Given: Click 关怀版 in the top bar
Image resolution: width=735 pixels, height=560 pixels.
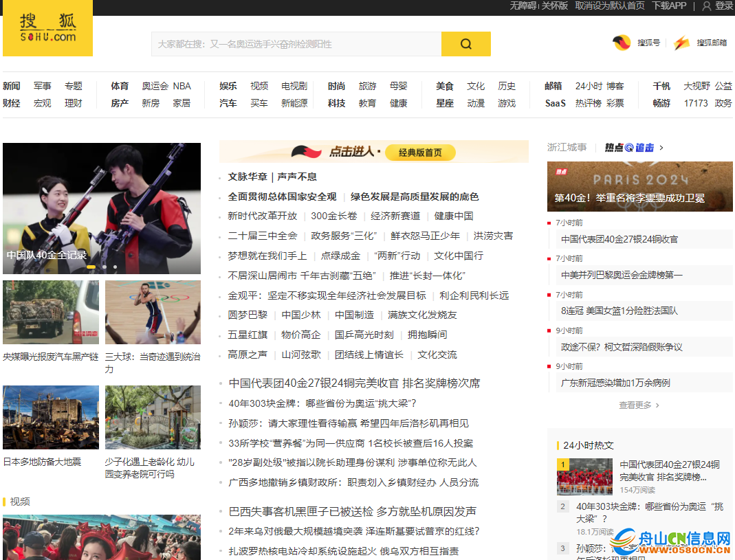Looking at the screenshot, I should [555, 5].
